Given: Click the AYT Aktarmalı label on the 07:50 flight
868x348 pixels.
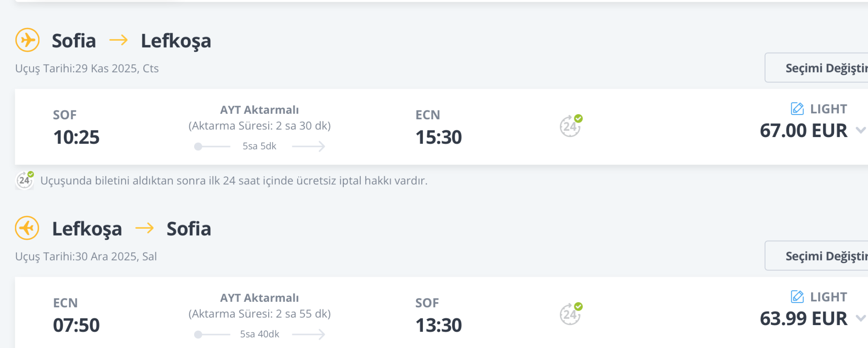Looking at the screenshot, I should pyautogui.click(x=259, y=298).
